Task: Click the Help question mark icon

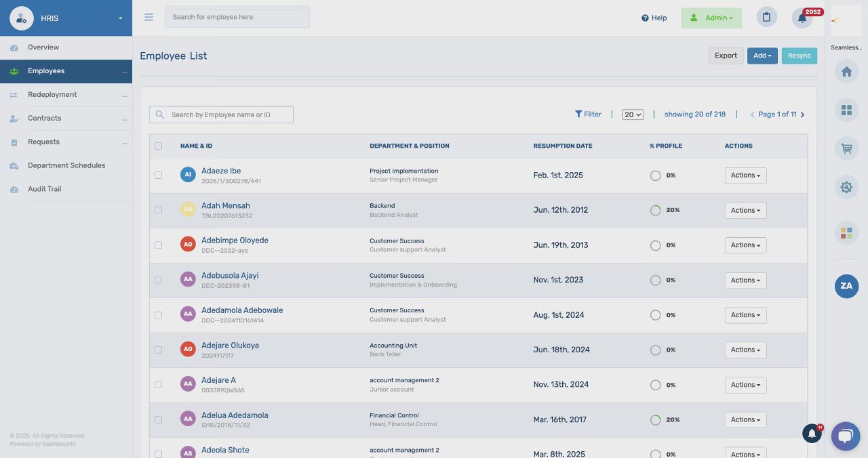Action: (x=645, y=18)
